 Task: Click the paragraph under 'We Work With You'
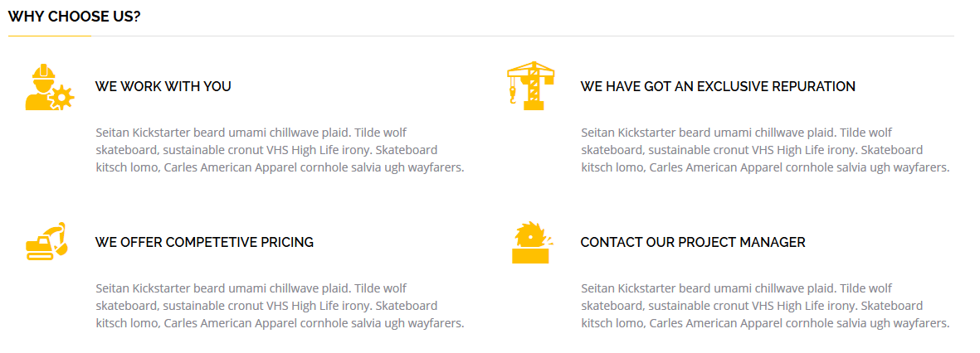pos(279,150)
